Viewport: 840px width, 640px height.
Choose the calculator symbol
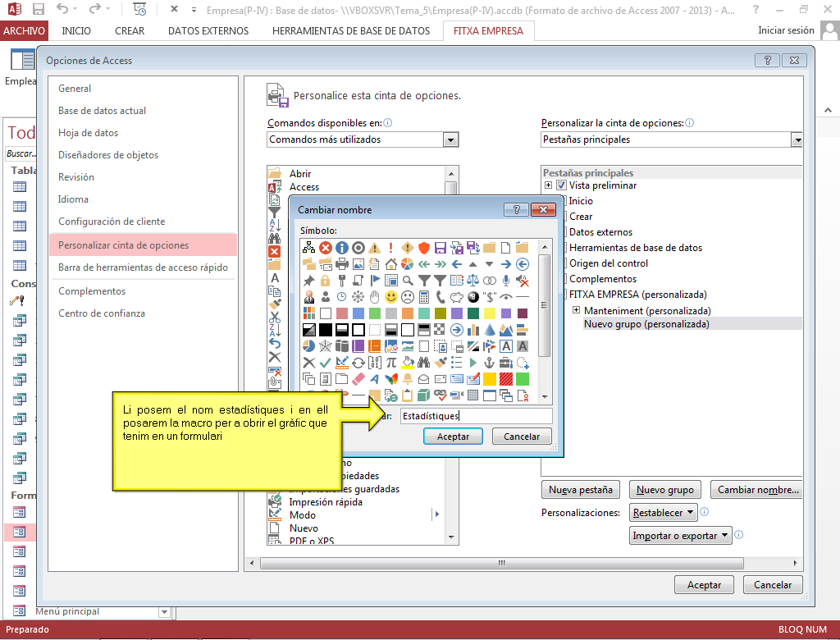424,297
